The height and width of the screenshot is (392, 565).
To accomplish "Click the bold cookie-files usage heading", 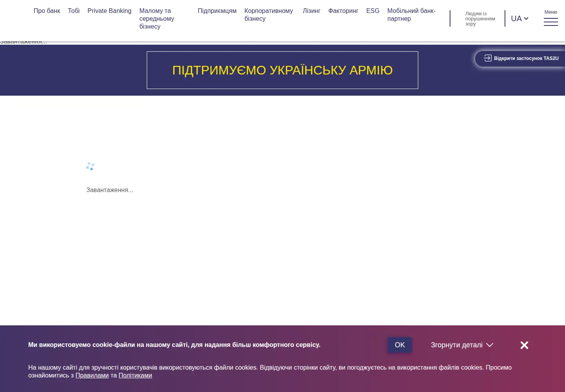I will click(x=174, y=345).
